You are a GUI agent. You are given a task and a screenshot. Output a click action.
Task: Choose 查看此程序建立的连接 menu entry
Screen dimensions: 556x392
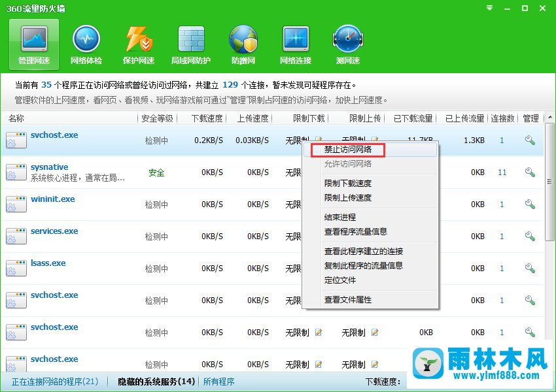coord(364,252)
